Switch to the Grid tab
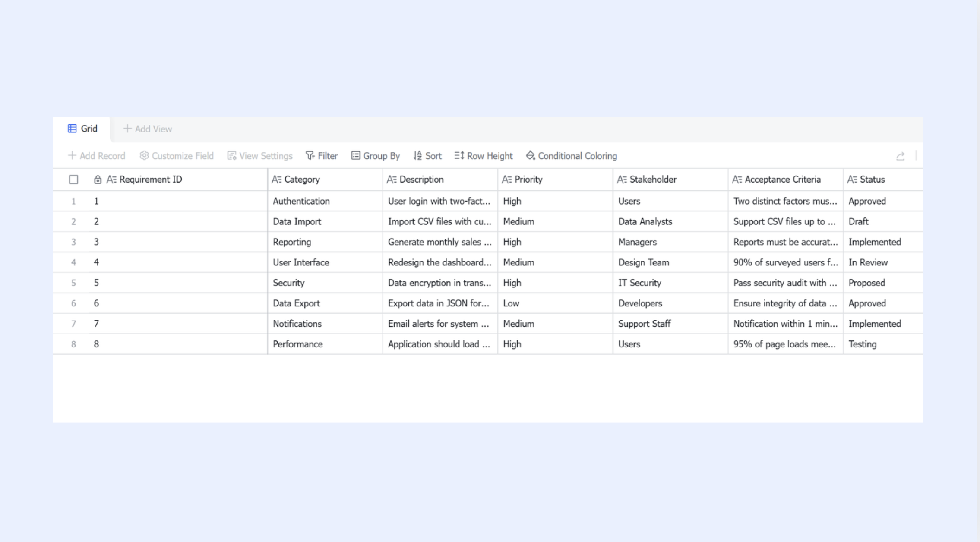 point(82,129)
